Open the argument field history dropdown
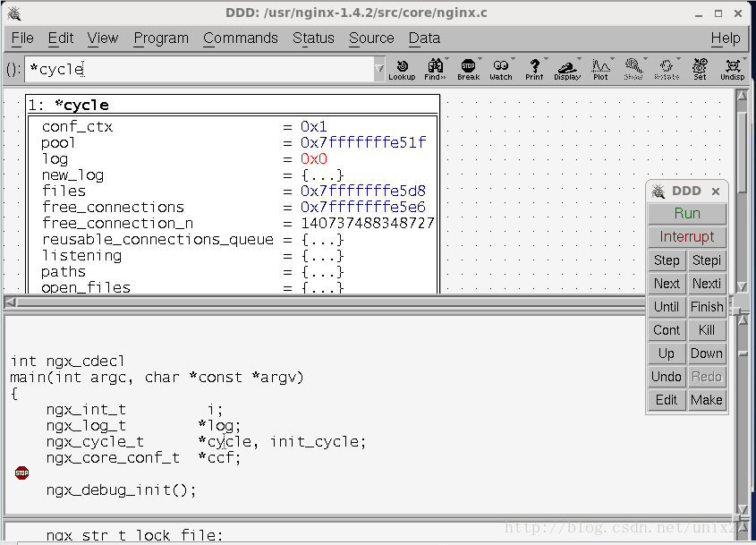 pyautogui.click(x=379, y=69)
